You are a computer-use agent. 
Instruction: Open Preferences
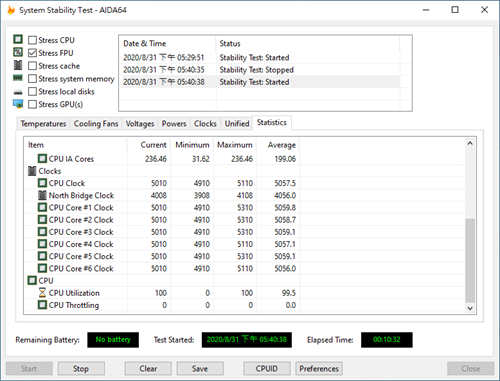click(x=319, y=369)
